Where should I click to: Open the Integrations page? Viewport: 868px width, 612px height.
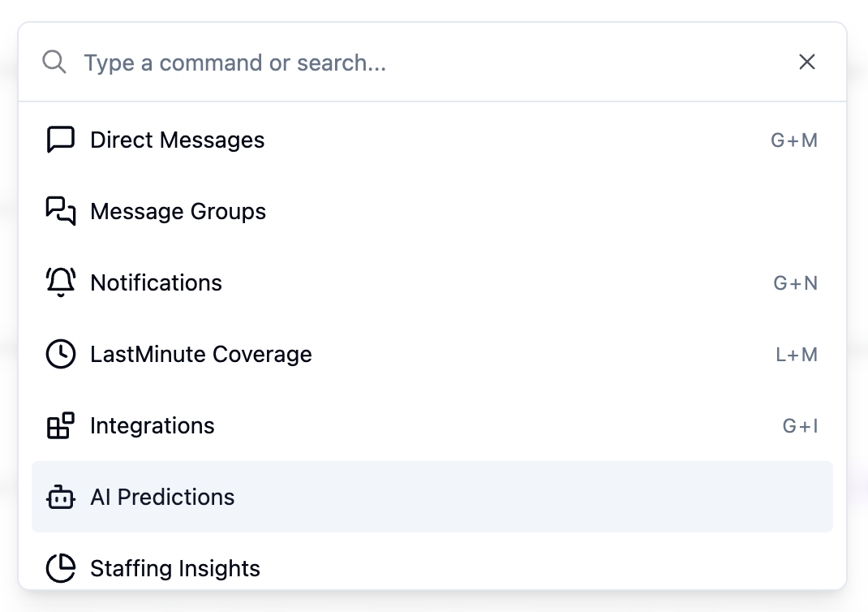pyautogui.click(x=432, y=425)
